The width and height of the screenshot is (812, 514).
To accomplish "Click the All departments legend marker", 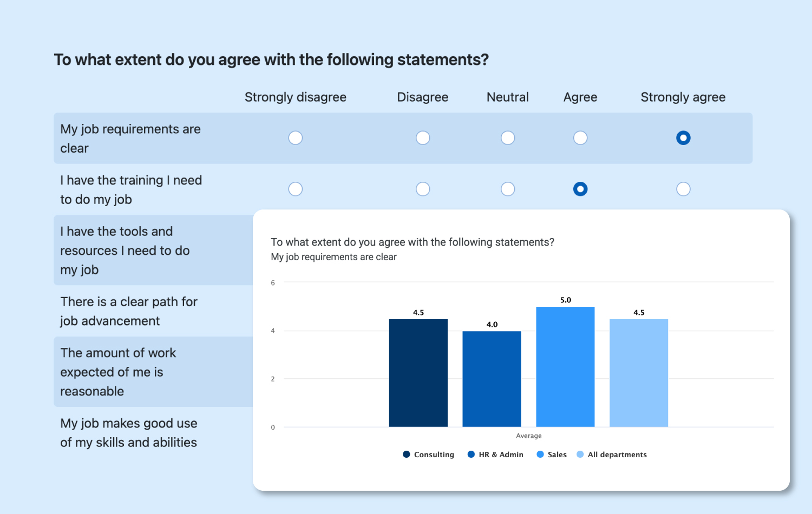I will point(580,454).
